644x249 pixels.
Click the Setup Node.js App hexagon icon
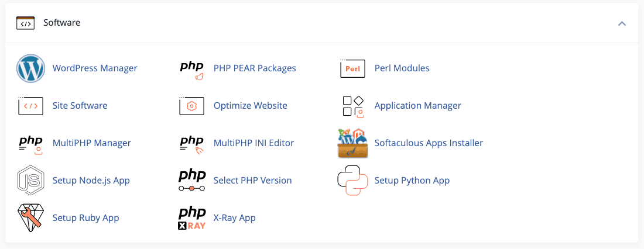pos(30,181)
